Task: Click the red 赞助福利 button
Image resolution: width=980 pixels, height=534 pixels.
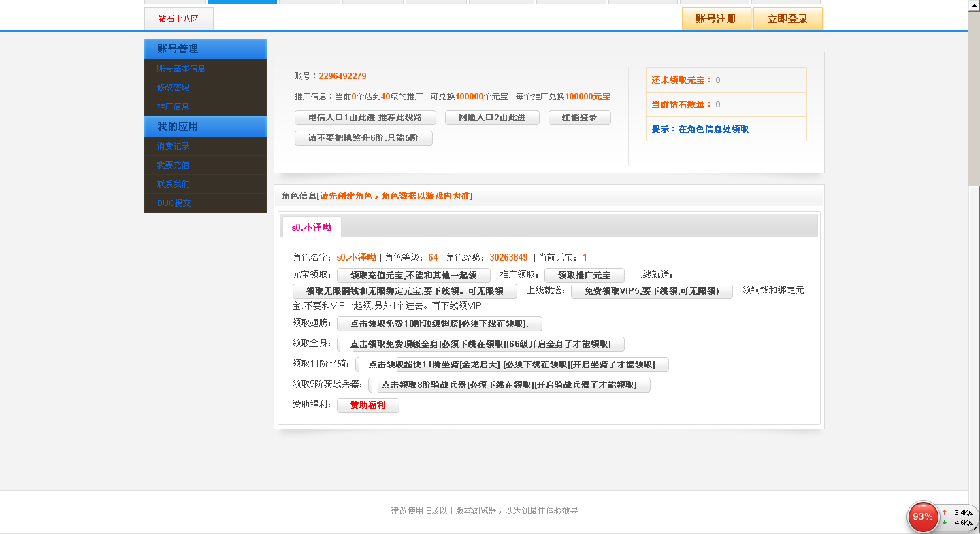Action: 367,405
